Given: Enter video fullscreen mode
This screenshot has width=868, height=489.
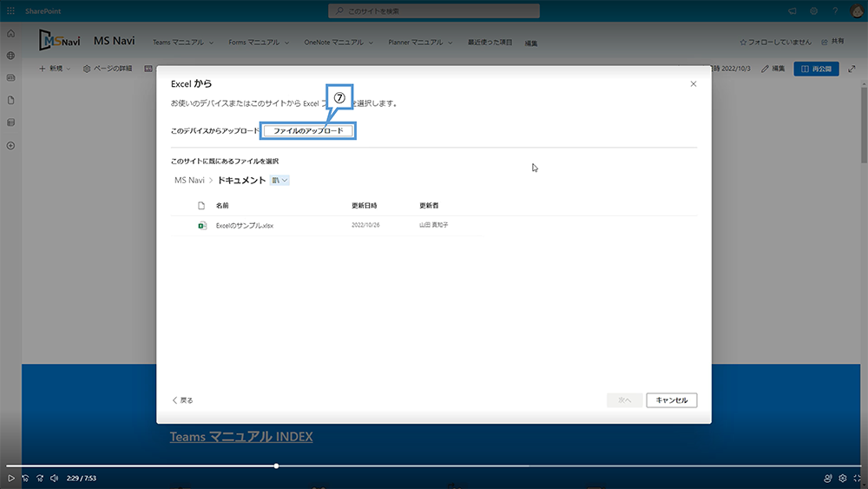Looking at the screenshot, I should [x=858, y=478].
